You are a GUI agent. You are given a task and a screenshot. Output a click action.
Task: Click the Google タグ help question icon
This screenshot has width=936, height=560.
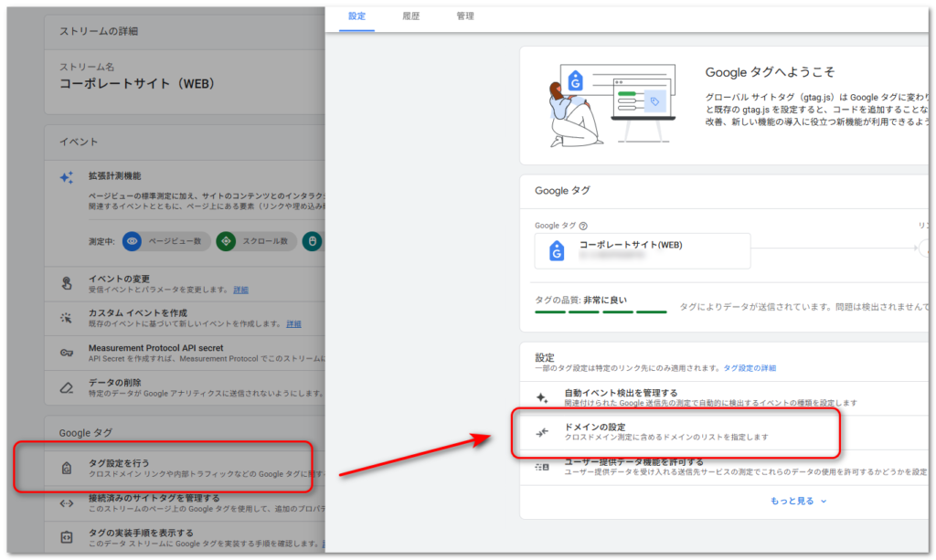[583, 226]
